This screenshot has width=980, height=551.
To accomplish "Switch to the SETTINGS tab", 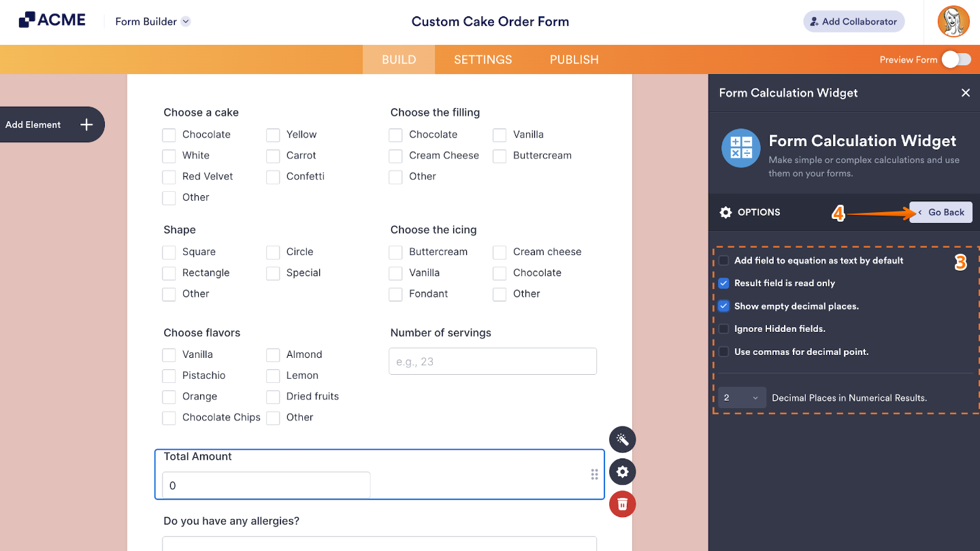I will coord(483,59).
